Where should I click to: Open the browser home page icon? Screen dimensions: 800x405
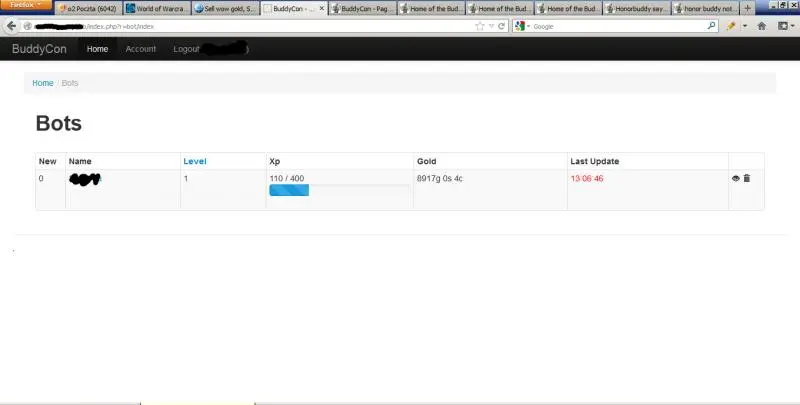point(762,26)
